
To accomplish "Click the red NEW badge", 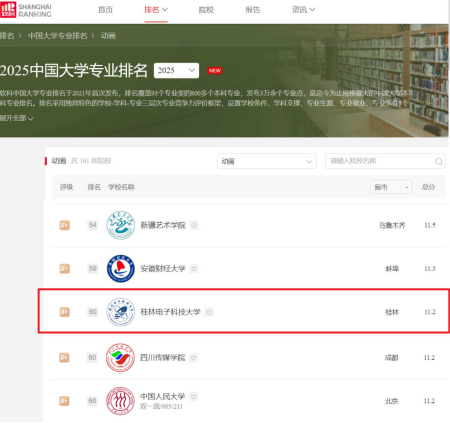I will point(214,70).
